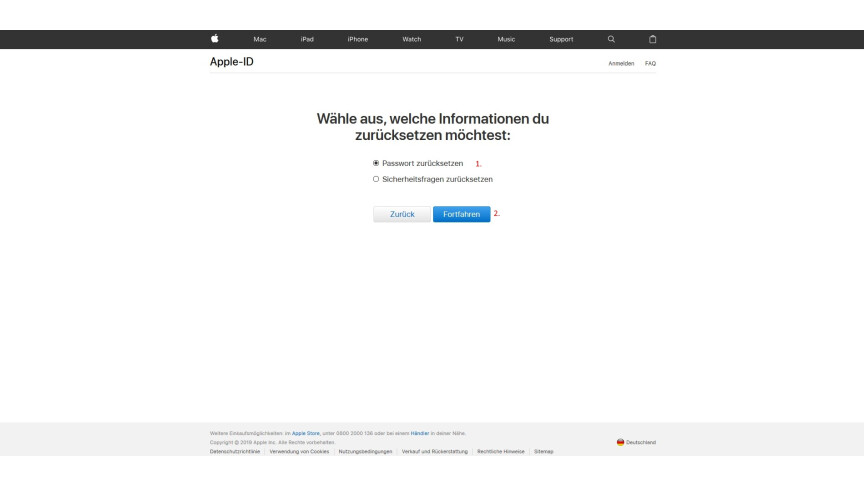
Task: Open the Watch menu item
Action: (412, 39)
